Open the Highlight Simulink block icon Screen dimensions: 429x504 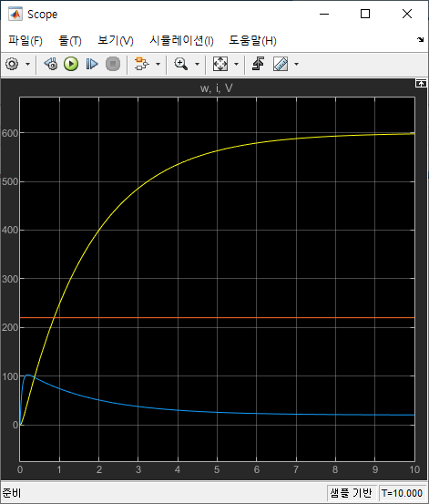pyautogui.click(x=142, y=64)
